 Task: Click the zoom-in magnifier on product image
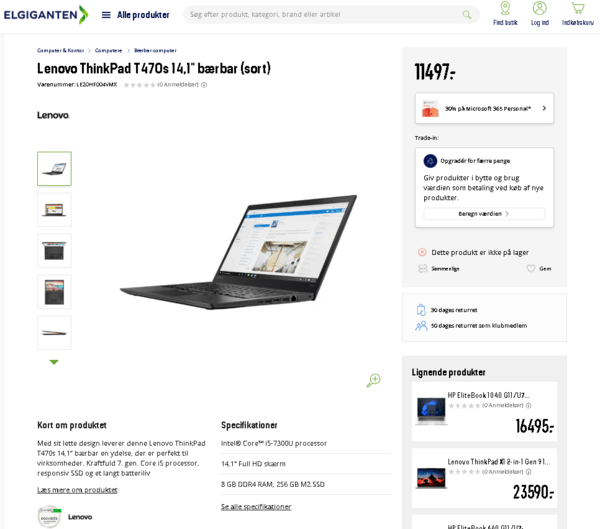373,380
